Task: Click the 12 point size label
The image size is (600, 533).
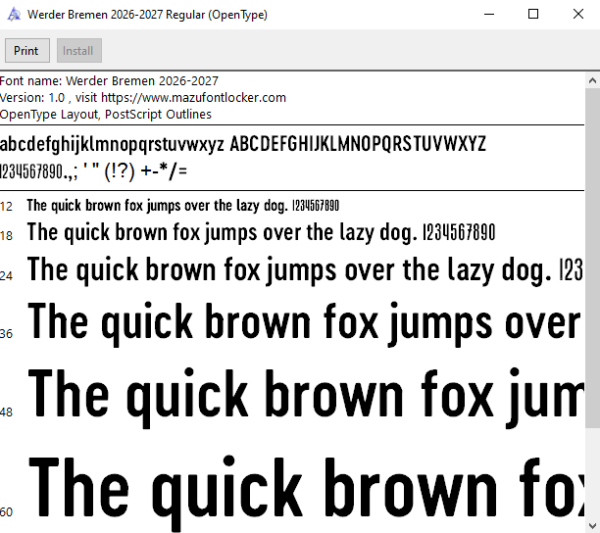Action: point(6,207)
